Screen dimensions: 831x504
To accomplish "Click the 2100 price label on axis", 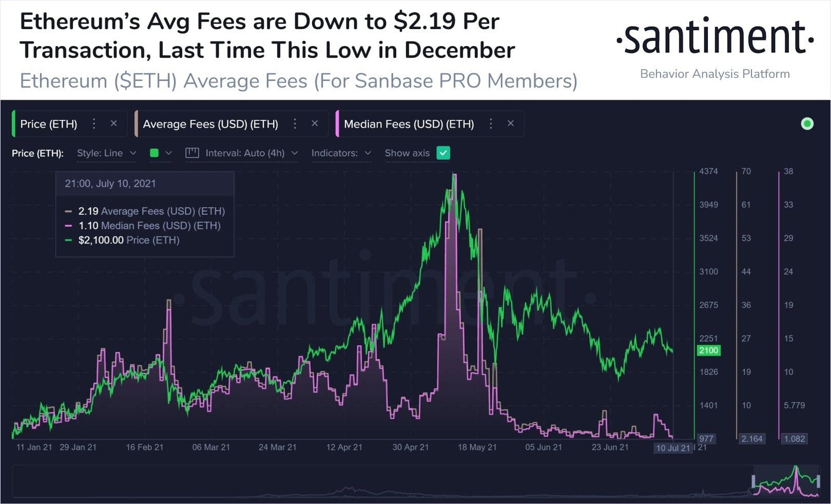I will click(x=708, y=350).
